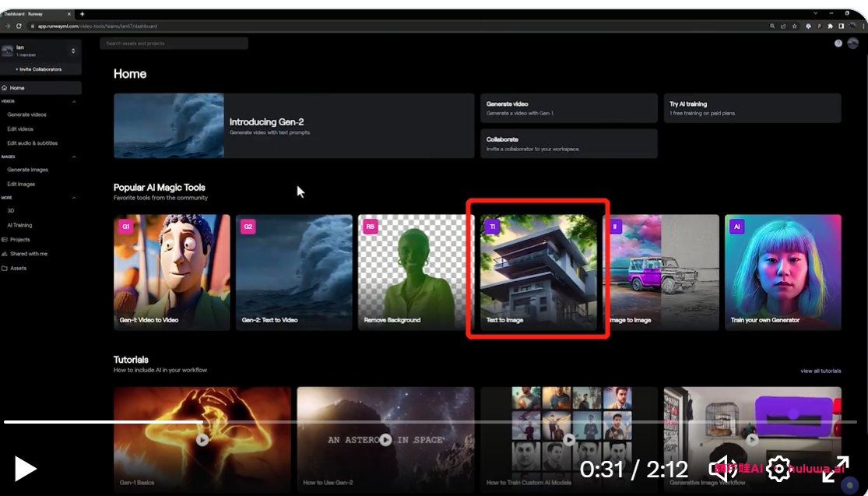Click the browser reload icon
Screen dimensions: 868x496
click(x=19, y=26)
